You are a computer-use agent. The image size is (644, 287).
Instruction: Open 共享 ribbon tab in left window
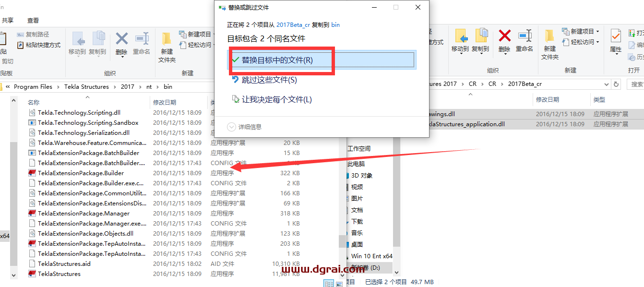click(8, 20)
